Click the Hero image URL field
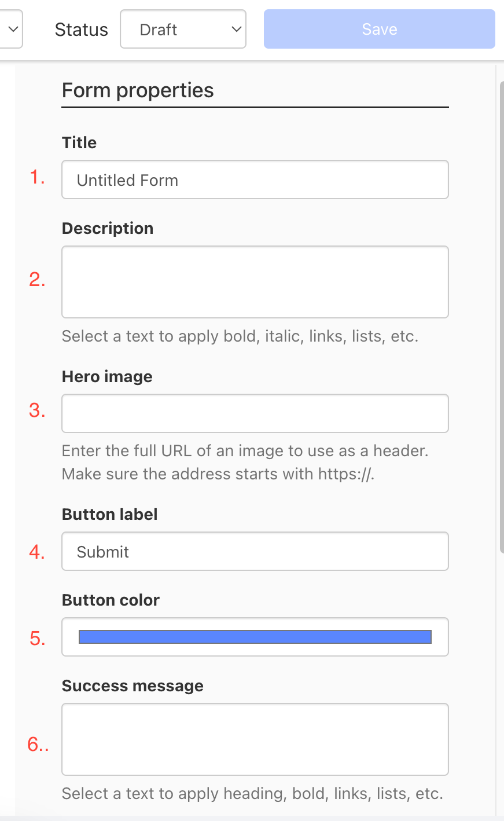Image resolution: width=504 pixels, height=821 pixels. (x=255, y=413)
